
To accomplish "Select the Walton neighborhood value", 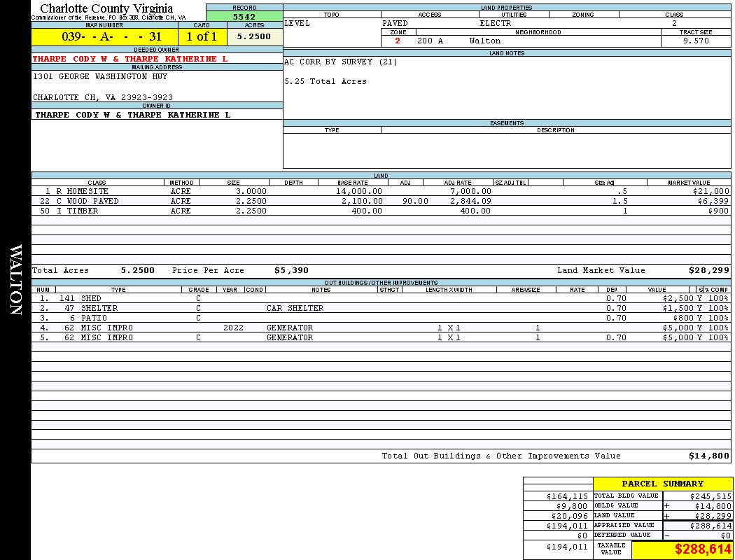I will [485, 41].
